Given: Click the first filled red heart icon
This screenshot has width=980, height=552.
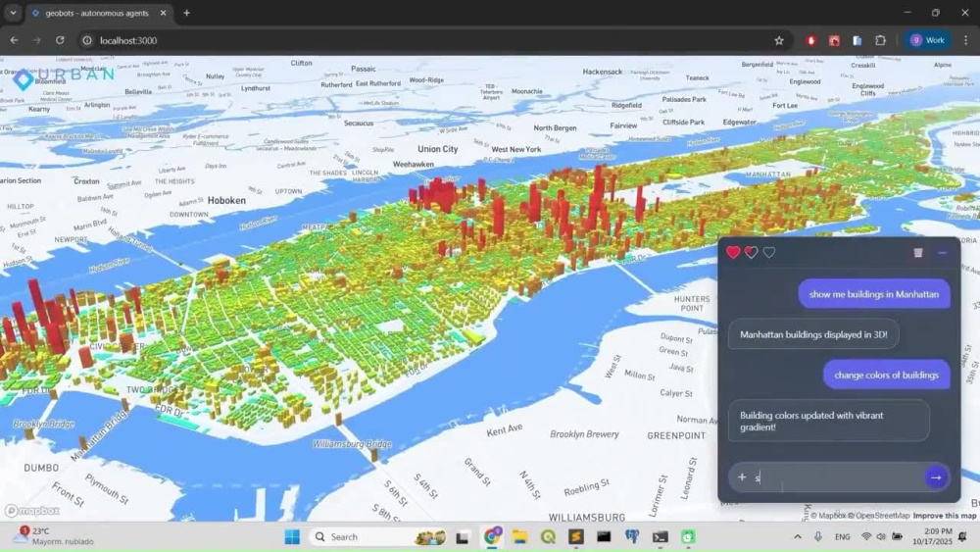Looking at the screenshot, I should (733, 252).
